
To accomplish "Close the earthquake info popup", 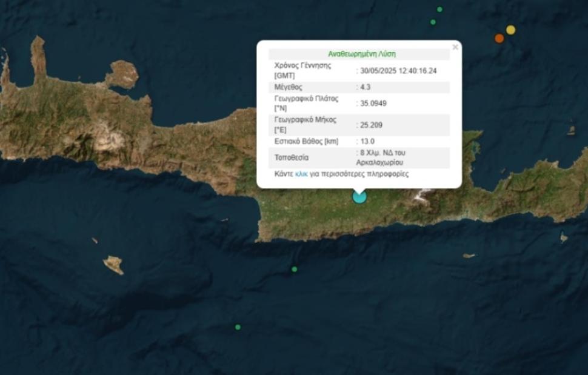I will click(x=455, y=47).
